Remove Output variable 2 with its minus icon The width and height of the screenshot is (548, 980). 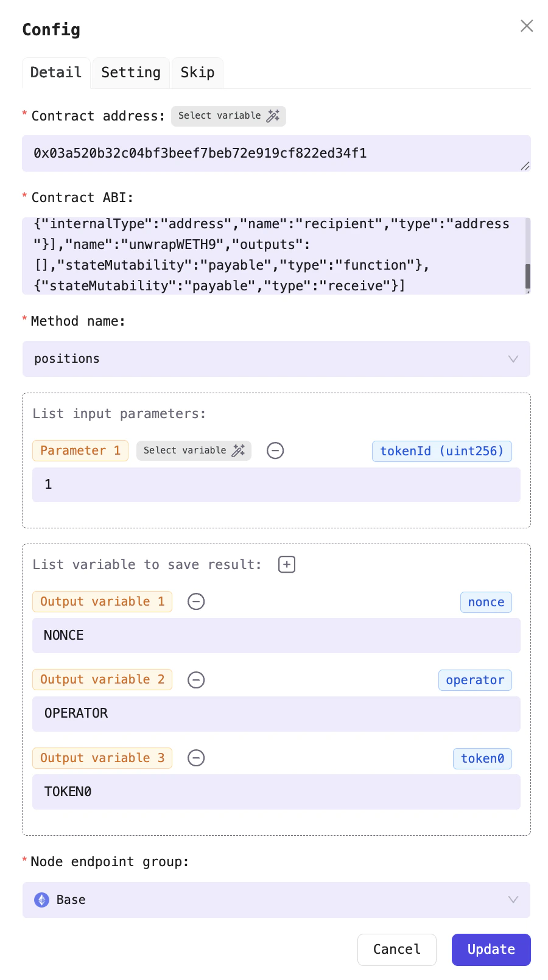coord(196,680)
